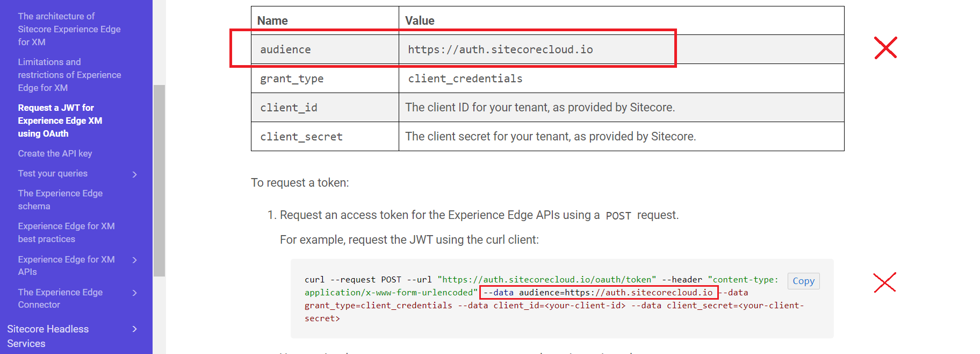Expand 'The Experience Edge Connector' chevron

135,293
